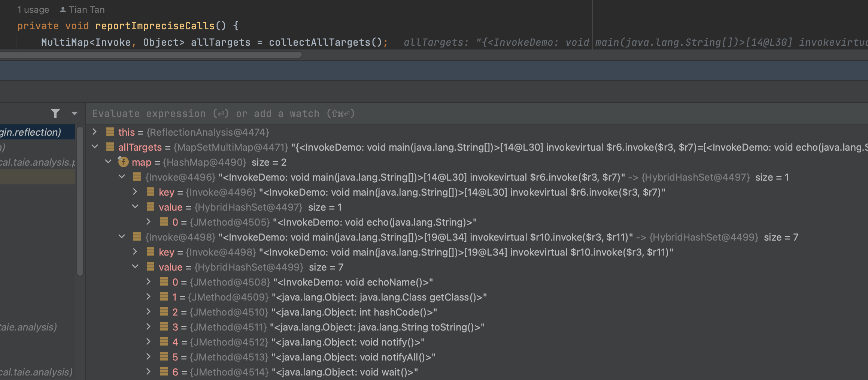Click the icon beside JMethod@4512 element
The width and height of the screenshot is (868, 380).
point(164,341)
